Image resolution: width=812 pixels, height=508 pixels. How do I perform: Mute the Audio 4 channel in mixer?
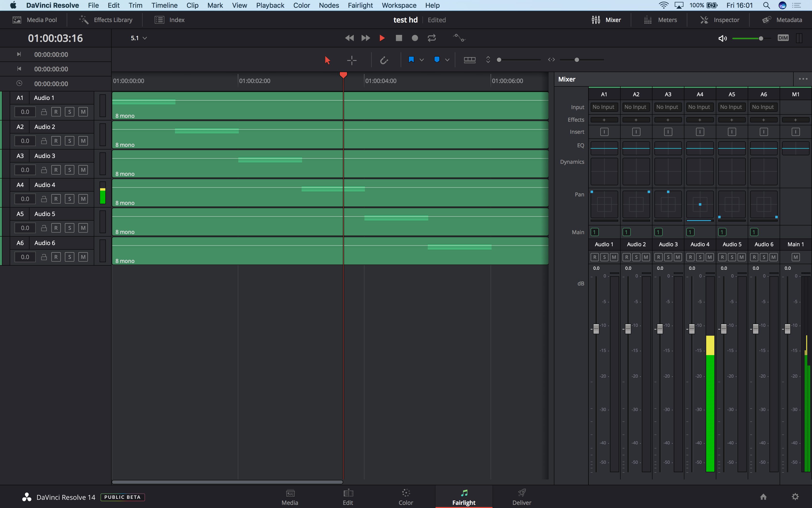pyautogui.click(x=710, y=257)
